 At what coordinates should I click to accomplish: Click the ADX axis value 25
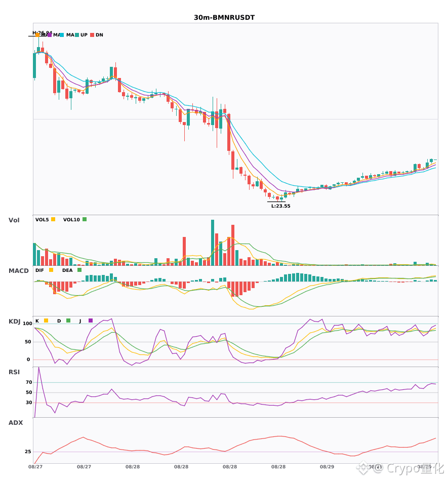[28, 452]
